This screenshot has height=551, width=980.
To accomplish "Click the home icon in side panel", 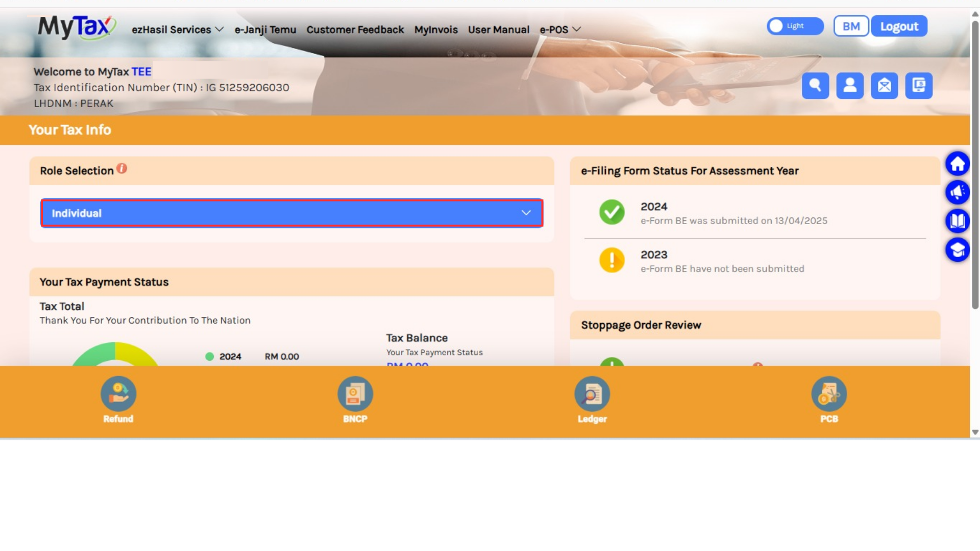I will coord(958,164).
